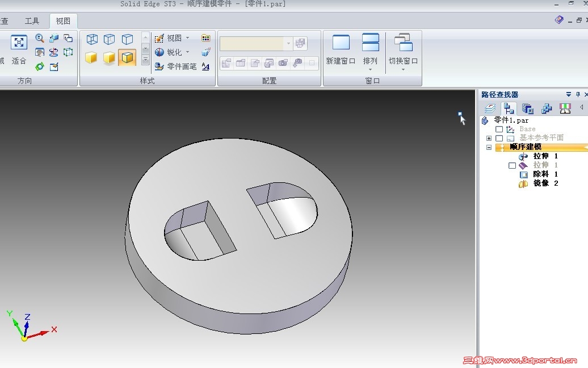Open the feature tree tab in PathFinder
The width and height of the screenshot is (588, 368).
(509, 108)
